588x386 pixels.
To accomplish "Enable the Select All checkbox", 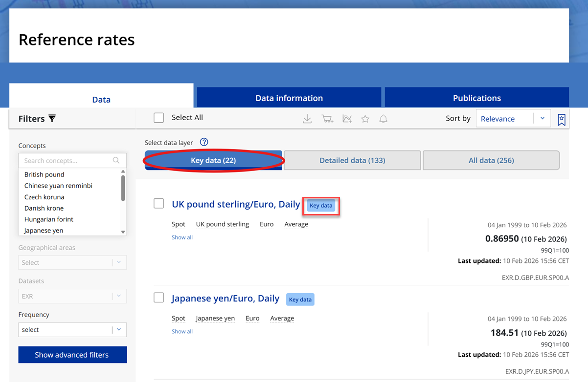I will (x=158, y=118).
